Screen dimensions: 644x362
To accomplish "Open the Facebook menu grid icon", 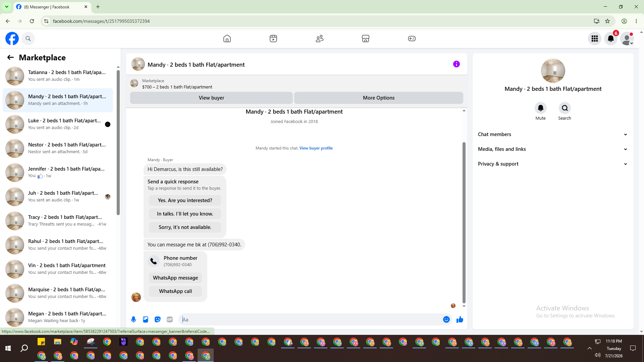I will click(595, 39).
